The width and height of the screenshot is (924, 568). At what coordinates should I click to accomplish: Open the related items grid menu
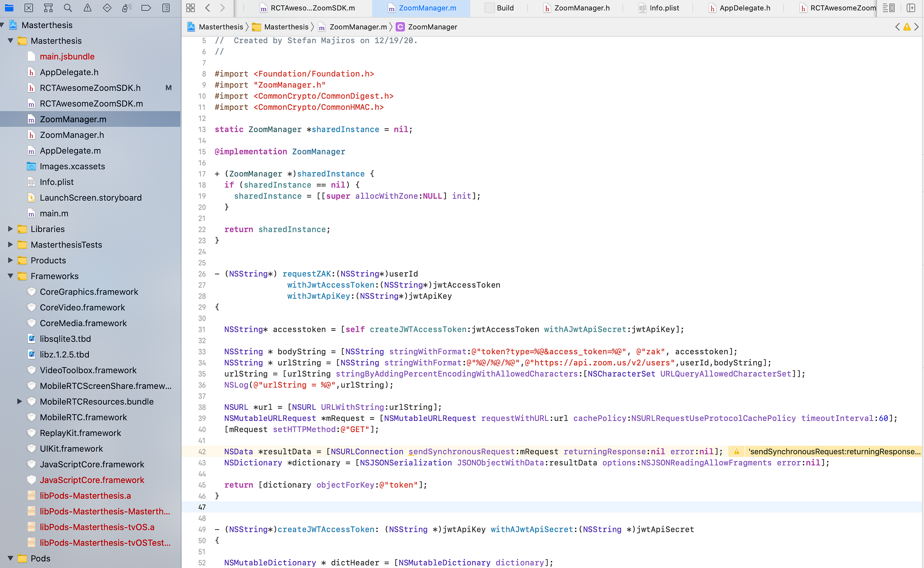click(x=190, y=8)
